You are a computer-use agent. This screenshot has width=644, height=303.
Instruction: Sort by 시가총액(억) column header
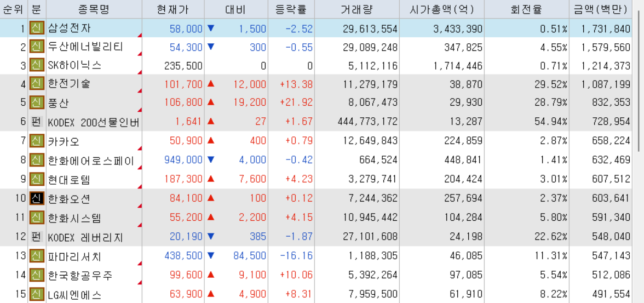[441, 9]
